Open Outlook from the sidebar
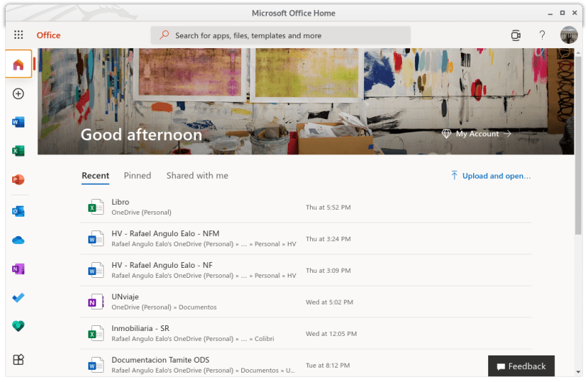The width and height of the screenshot is (588, 382). click(x=19, y=211)
